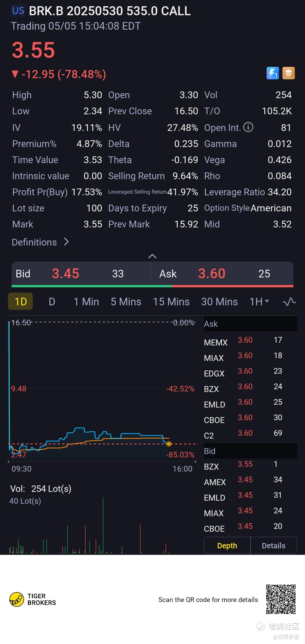Screen dimensions: 305x644
Task: Switch to the 5 Mins chart
Action: point(126,302)
